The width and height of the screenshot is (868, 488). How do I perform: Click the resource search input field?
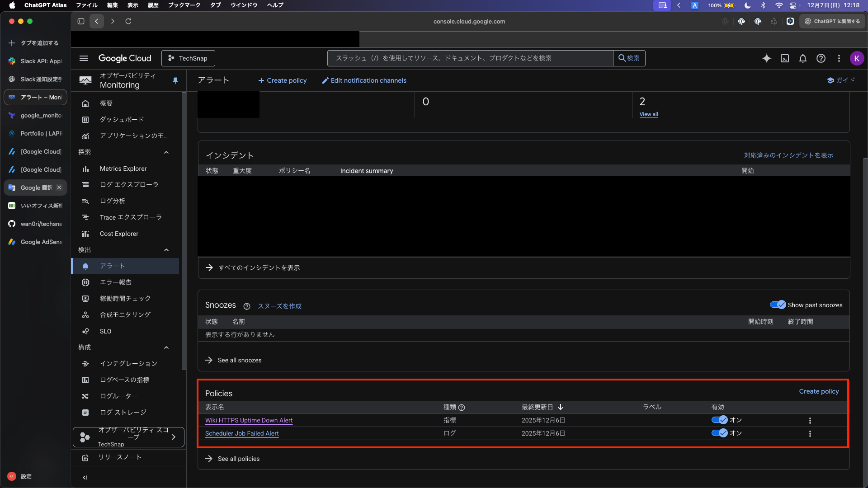[x=470, y=58]
